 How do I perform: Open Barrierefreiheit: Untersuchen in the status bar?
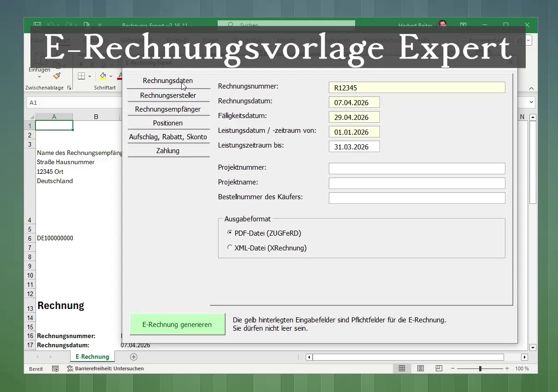105,368
